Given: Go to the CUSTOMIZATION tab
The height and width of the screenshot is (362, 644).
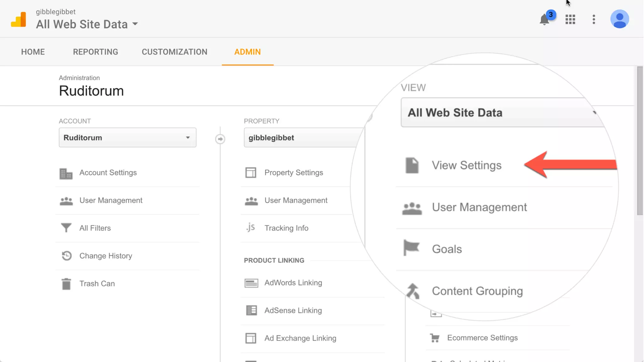Looking at the screenshot, I should (x=175, y=52).
